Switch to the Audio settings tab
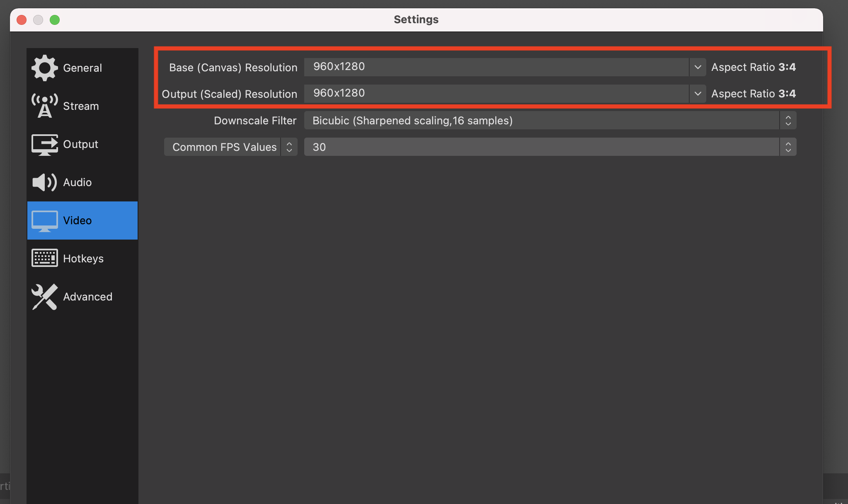The image size is (848, 504). pos(78,182)
